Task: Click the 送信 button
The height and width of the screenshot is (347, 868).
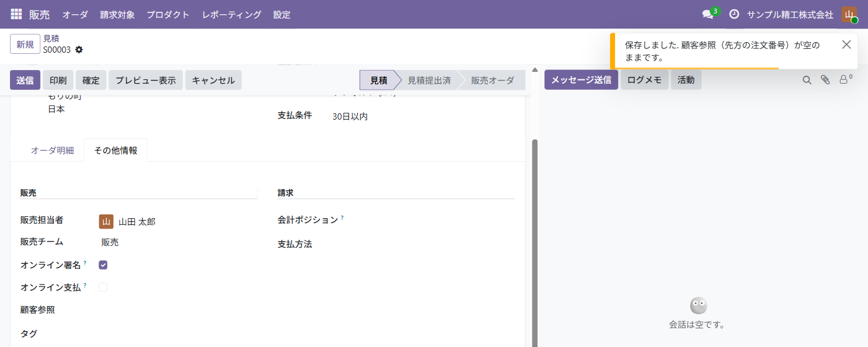Action: [25, 80]
